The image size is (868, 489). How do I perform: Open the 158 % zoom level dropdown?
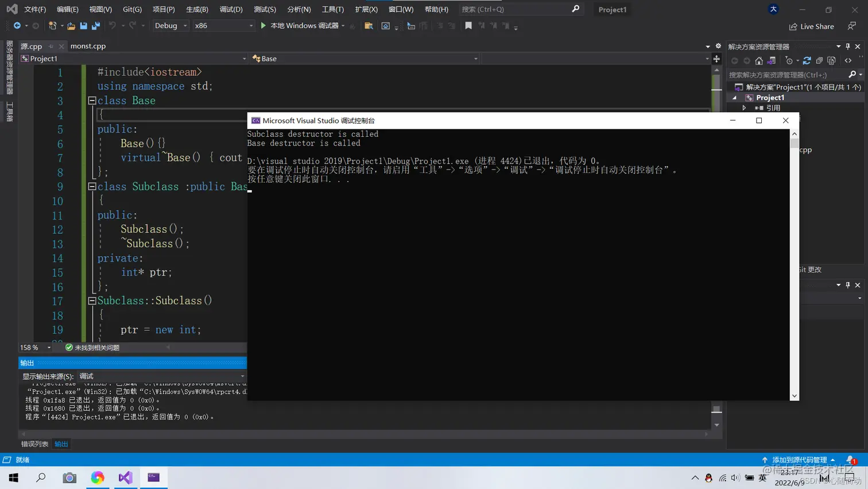pyautogui.click(x=36, y=348)
